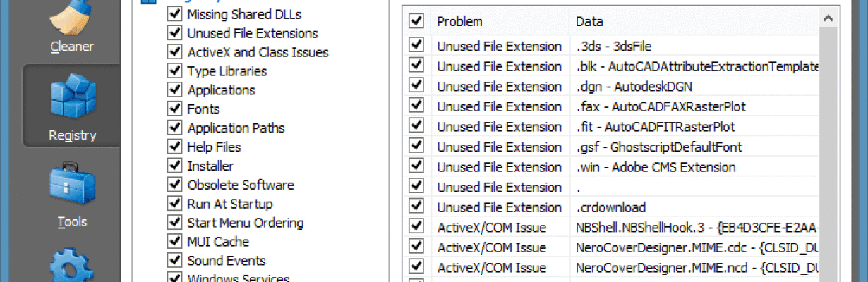The image size is (868, 282).
Task: Select the NeroCoverDesigner.MIME.cdc row
Action: tap(614, 247)
